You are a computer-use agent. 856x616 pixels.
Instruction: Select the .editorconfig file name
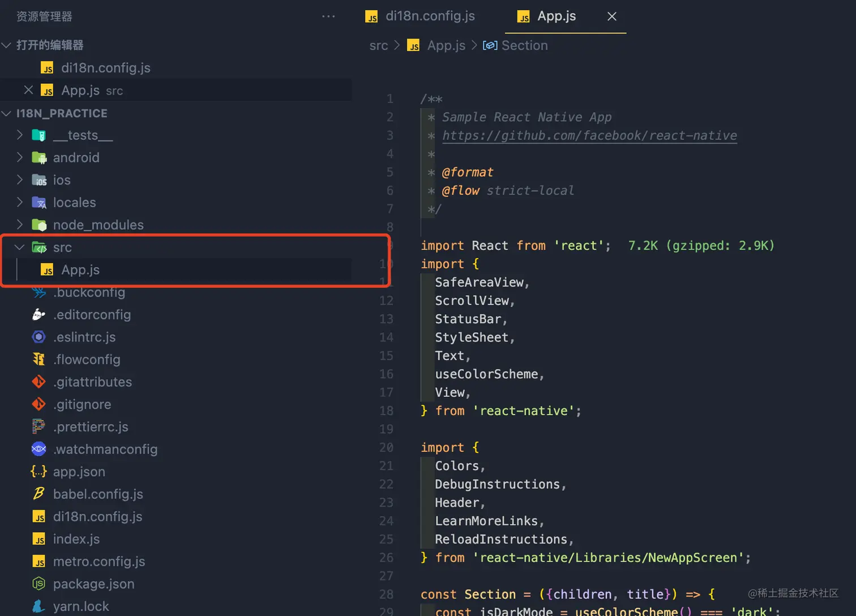coord(92,315)
